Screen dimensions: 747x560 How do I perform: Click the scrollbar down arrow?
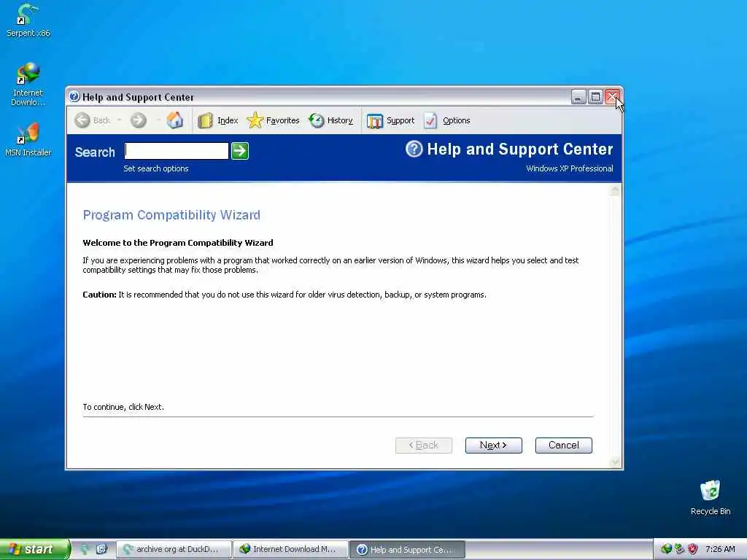tap(615, 462)
